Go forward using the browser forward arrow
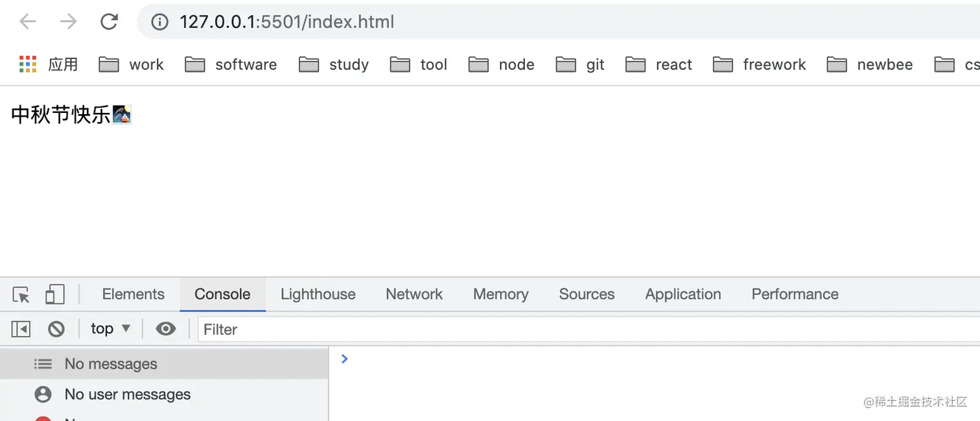This screenshot has height=421, width=980. tap(68, 22)
